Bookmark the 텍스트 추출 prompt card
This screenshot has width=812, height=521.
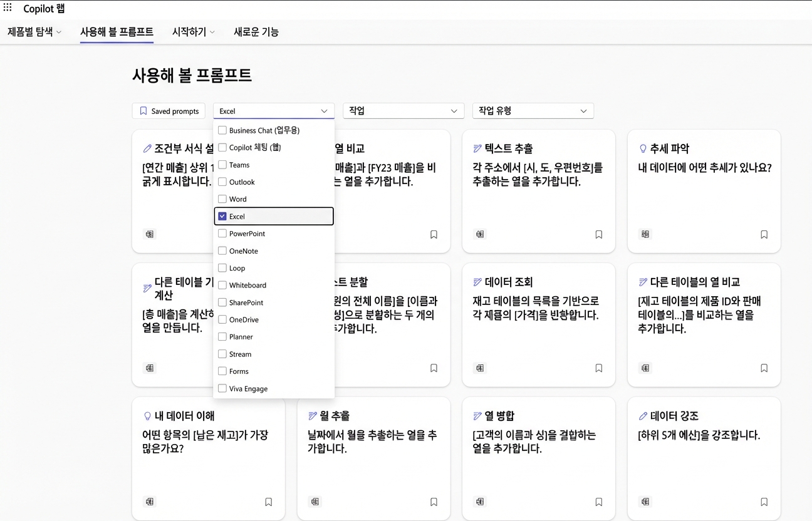599,235
